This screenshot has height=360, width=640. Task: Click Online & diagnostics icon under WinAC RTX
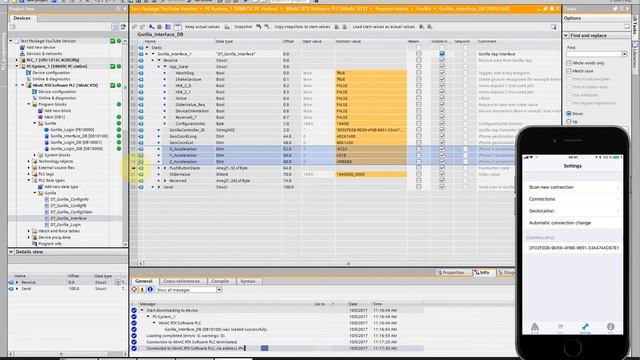tap(34, 98)
